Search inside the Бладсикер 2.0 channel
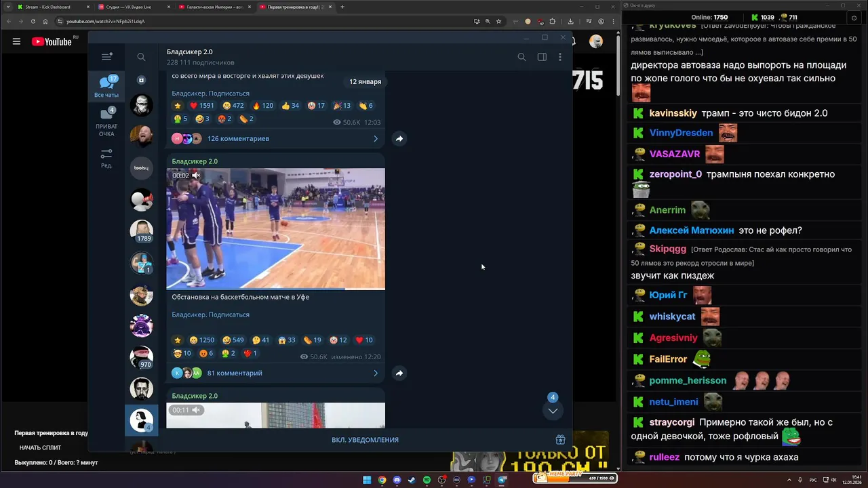This screenshot has height=488, width=868. (x=521, y=57)
